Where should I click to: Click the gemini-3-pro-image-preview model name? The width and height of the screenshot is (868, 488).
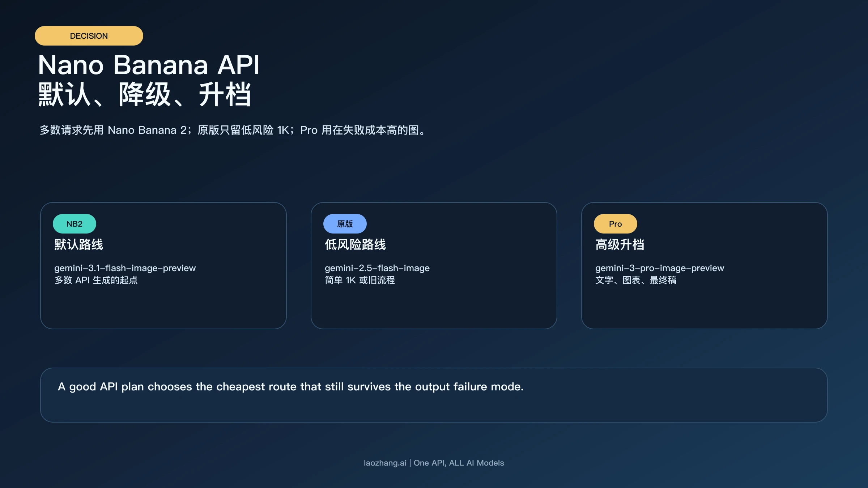coord(660,268)
